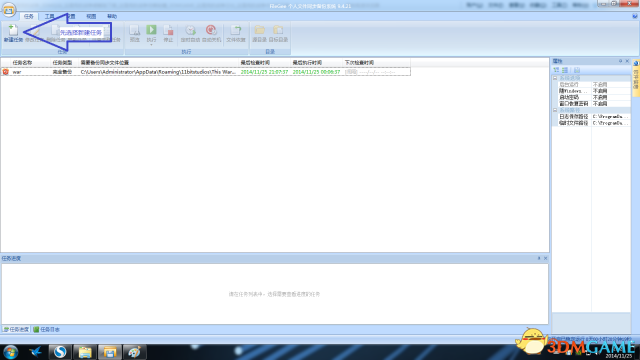Image resolution: width=640 pixels, height=360 pixels.
Task: Click the 后台运行 property value cell
Action: click(x=611, y=84)
